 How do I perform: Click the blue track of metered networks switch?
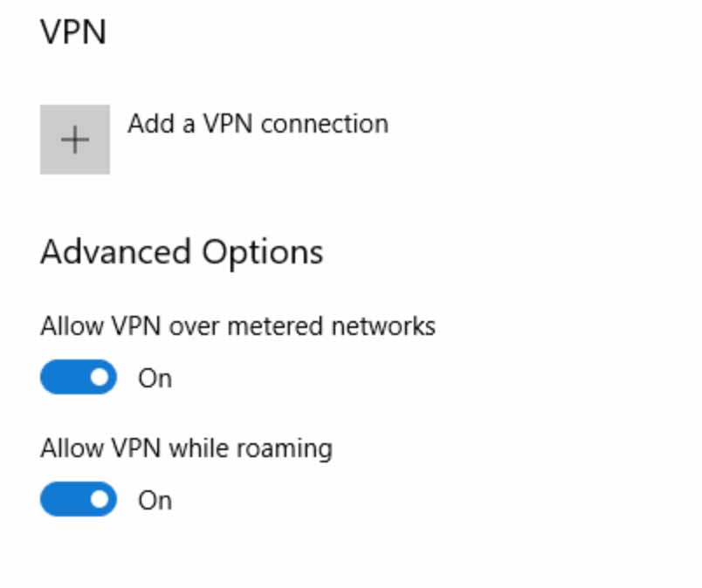click(63, 378)
